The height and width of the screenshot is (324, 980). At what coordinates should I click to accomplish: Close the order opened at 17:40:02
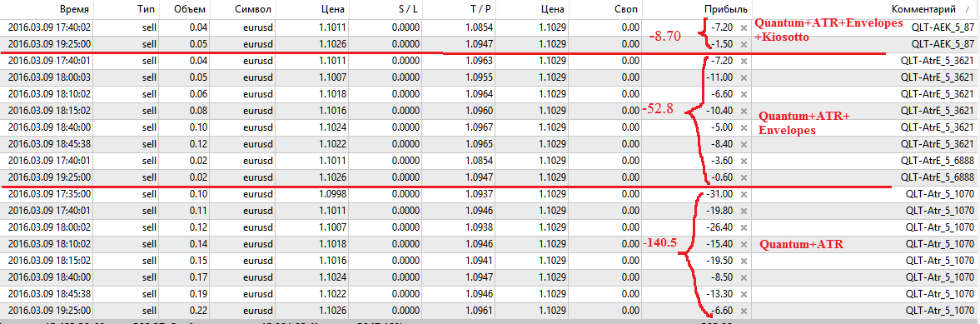click(x=744, y=27)
